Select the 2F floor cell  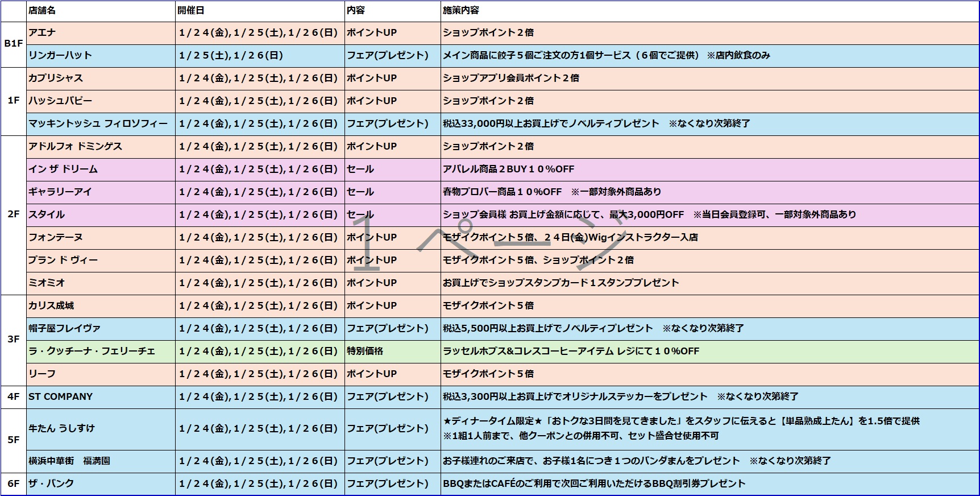point(14,215)
